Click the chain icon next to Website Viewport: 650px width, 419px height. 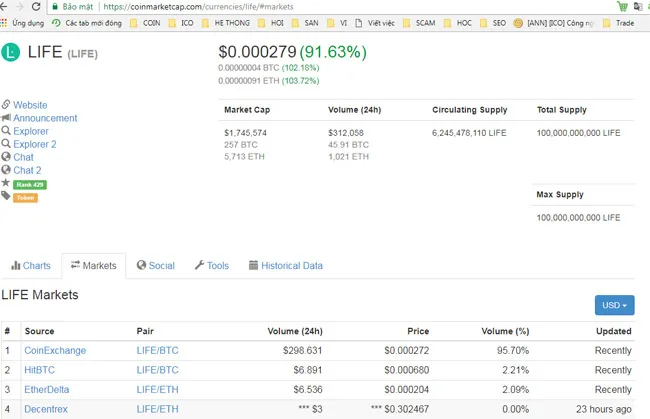(x=6, y=104)
